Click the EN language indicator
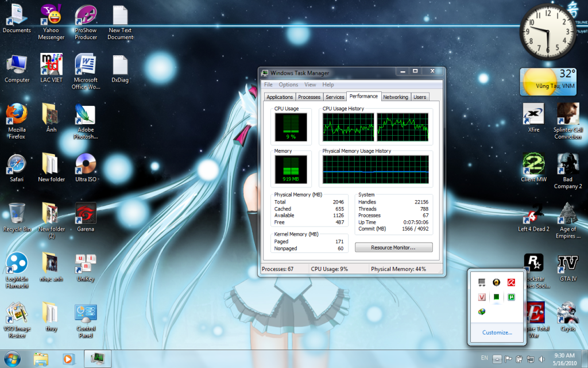This screenshot has height=368, width=588. click(x=483, y=359)
